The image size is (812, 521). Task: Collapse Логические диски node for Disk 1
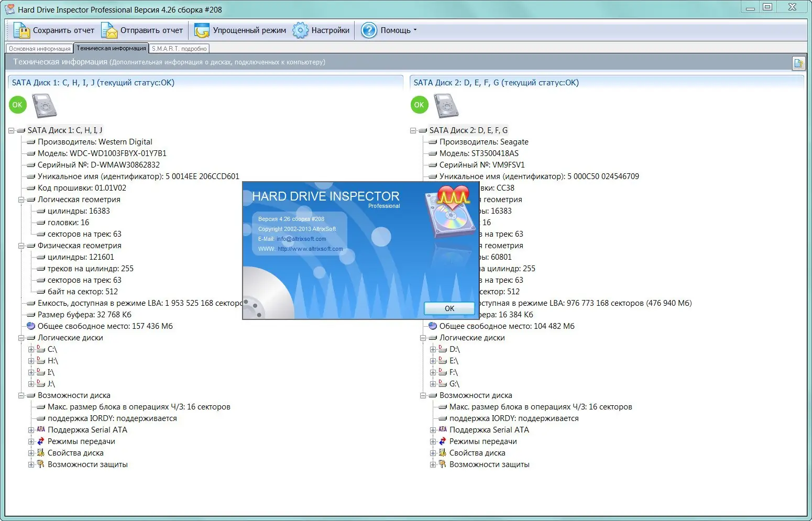pos(21,338)
